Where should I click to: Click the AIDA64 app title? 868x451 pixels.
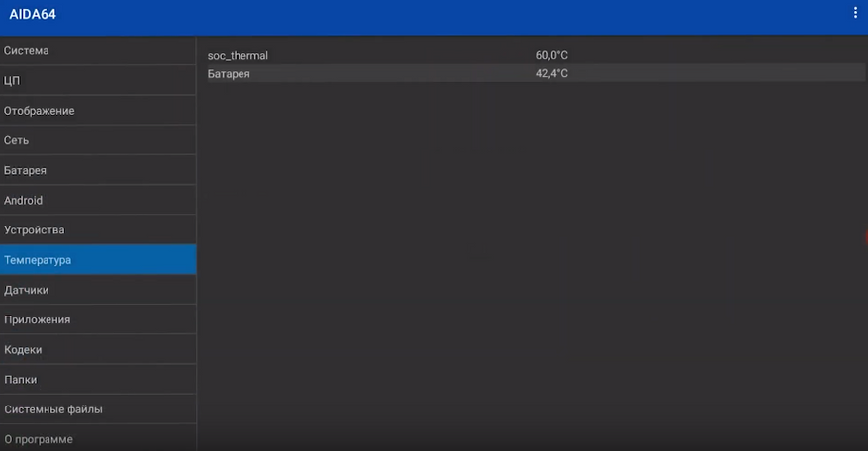(x=33, y=15)
